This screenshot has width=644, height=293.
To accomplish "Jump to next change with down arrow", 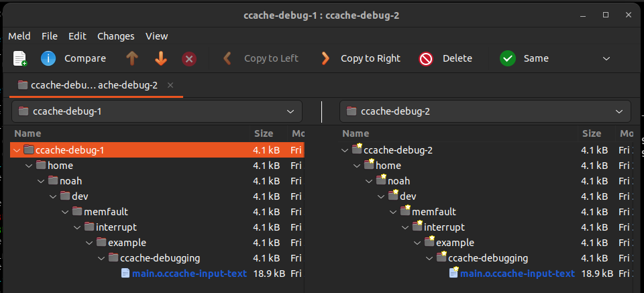I will 161,58.
